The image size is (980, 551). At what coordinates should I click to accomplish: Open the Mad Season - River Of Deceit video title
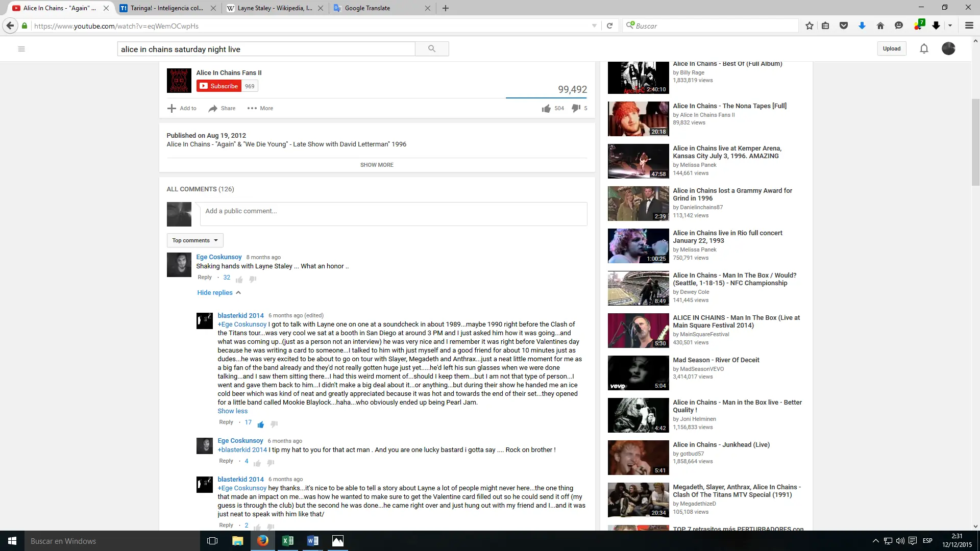point(716,360)
